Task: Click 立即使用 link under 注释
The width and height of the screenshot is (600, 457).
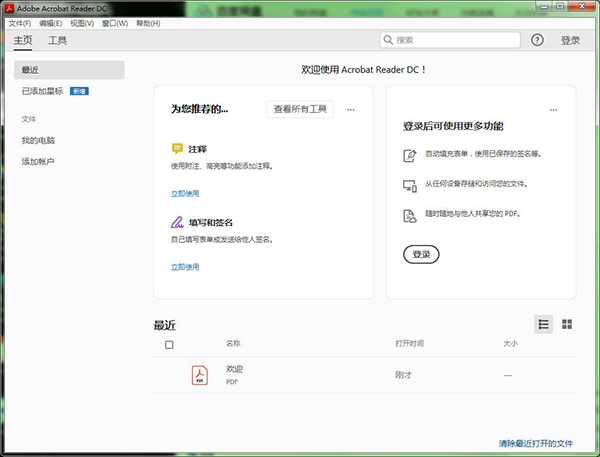Action: [185, 194]
